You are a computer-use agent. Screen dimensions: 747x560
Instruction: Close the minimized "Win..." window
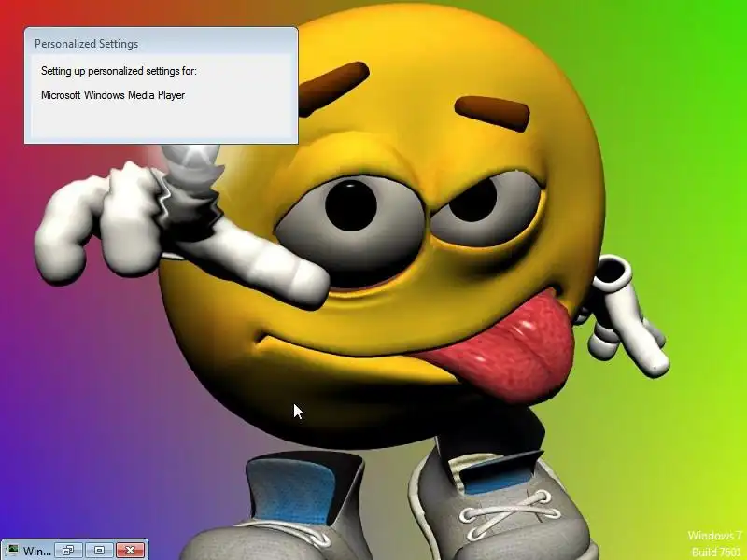[130, 551]
